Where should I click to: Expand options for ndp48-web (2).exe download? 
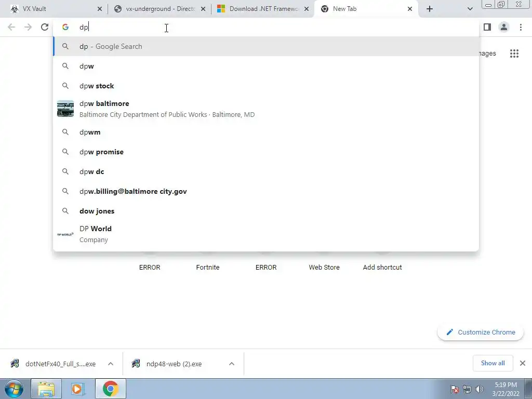pos(232,364)
